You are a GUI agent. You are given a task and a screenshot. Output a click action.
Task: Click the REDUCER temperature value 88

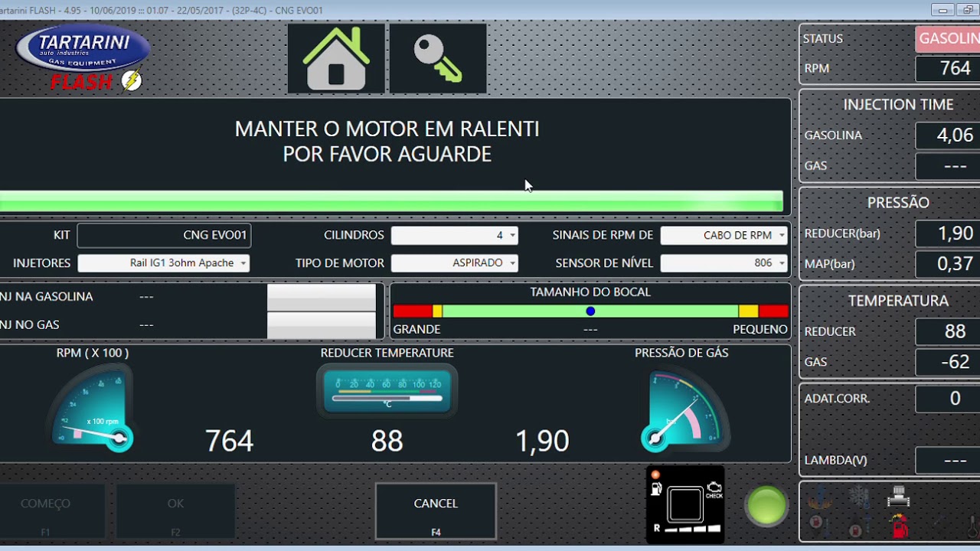[948, 331]
